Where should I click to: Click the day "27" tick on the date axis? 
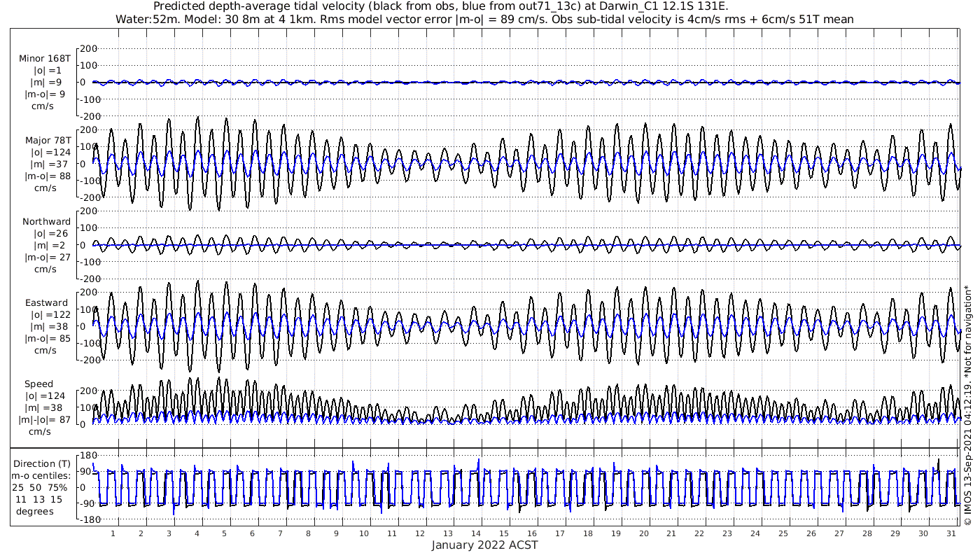(839, 533)
